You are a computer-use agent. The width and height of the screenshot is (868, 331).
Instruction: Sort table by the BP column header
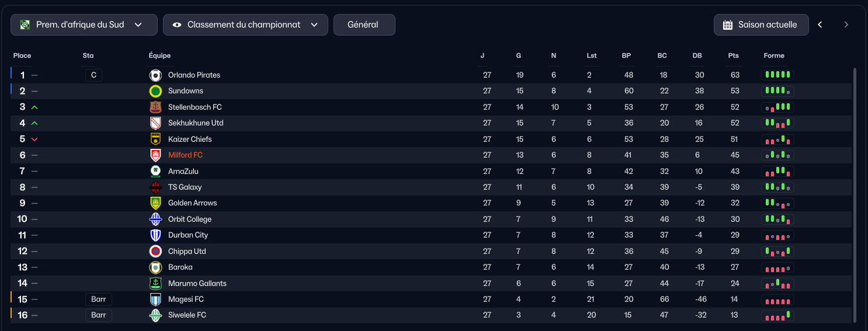point(626,56)
